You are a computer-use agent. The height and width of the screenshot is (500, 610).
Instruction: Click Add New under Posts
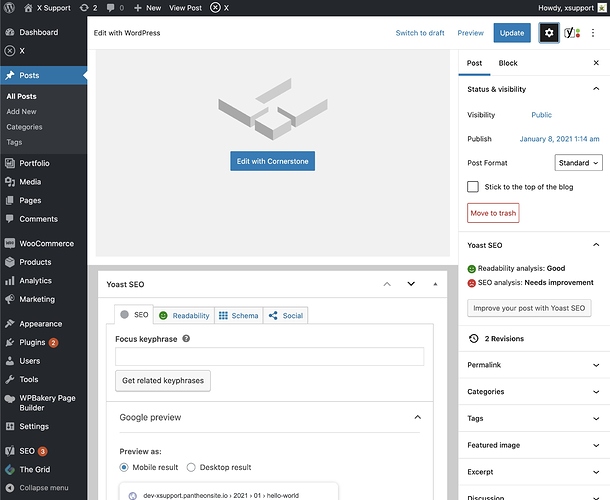21,111
